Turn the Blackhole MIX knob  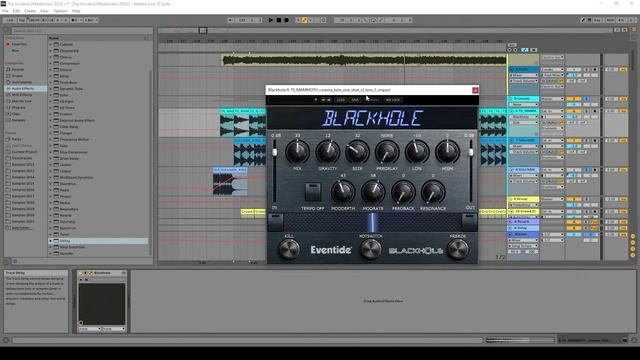click(x=297, y=152)
